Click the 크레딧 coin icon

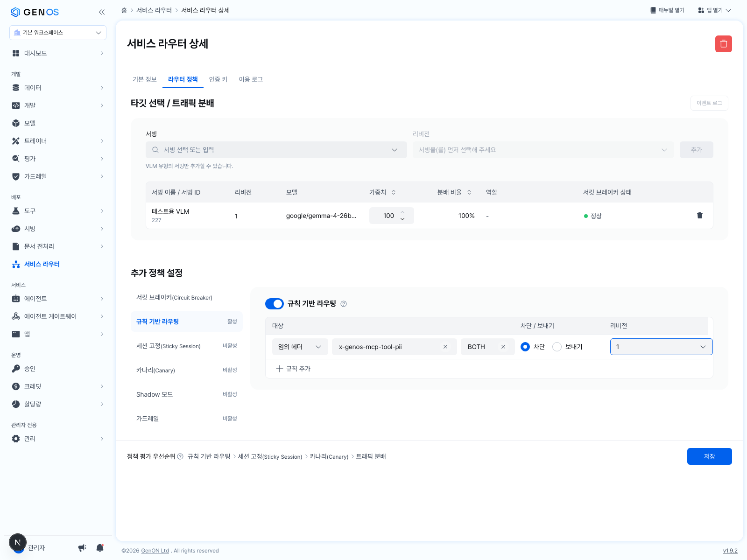pos(16,386)
